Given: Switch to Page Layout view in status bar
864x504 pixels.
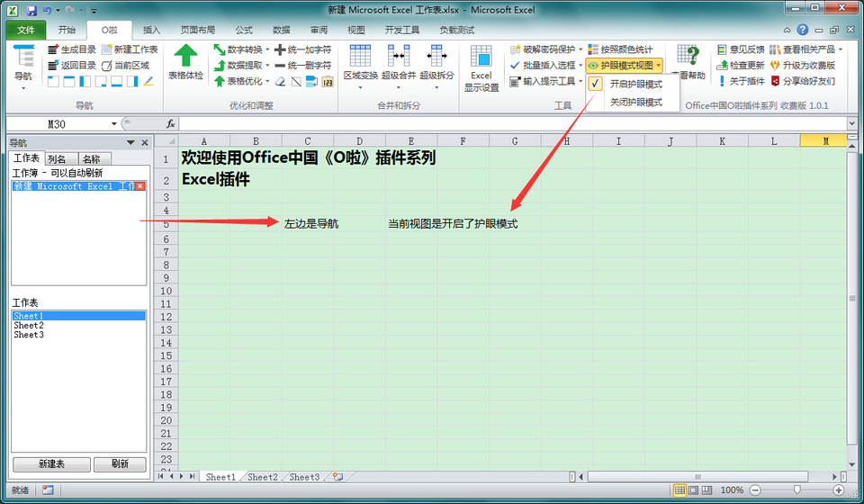Looking at the screenshot, I should click(x=693, y=490).
